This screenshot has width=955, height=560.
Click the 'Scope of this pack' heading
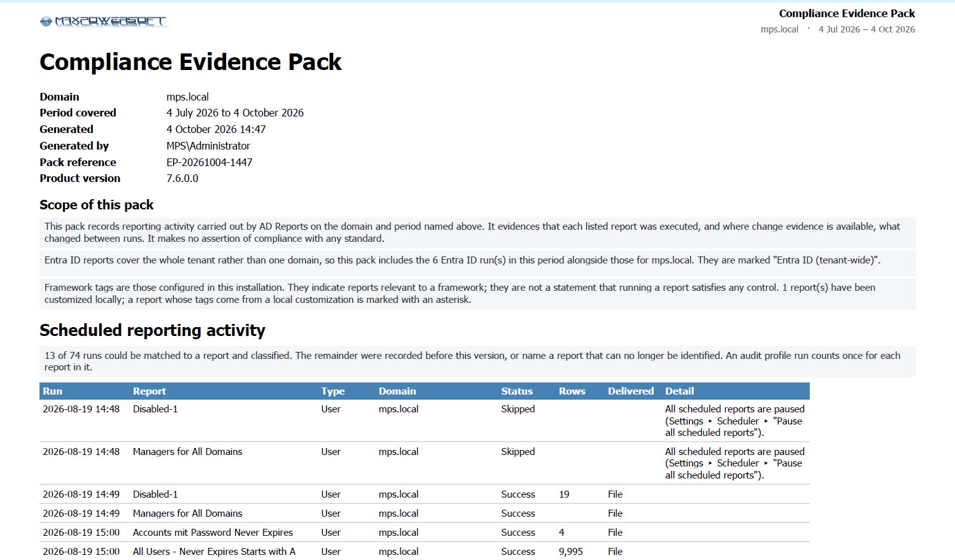[97, 205]
